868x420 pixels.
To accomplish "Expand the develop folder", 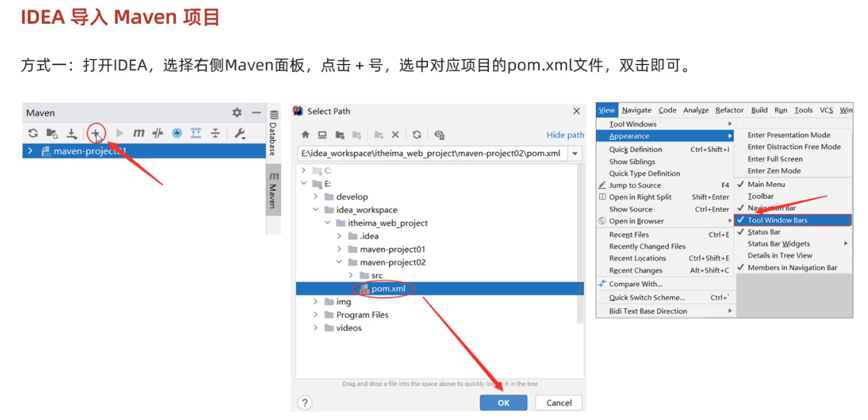I will coord(316,197).
